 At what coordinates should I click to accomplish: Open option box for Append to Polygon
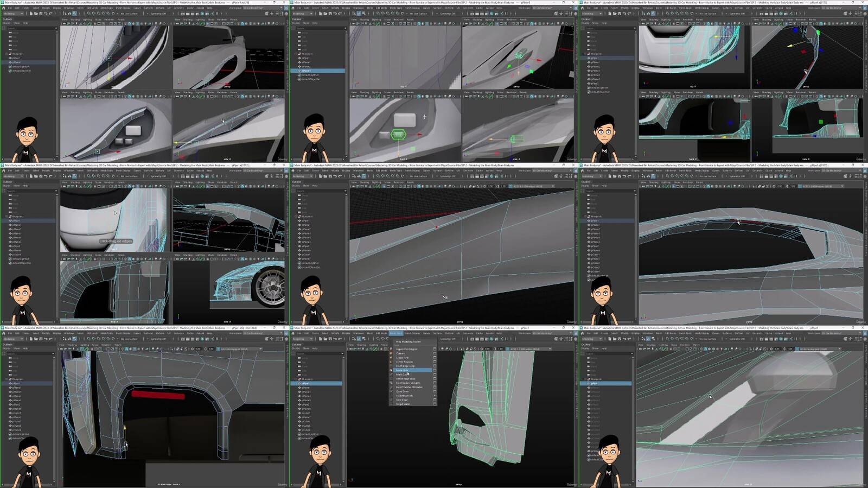point(435,349)
